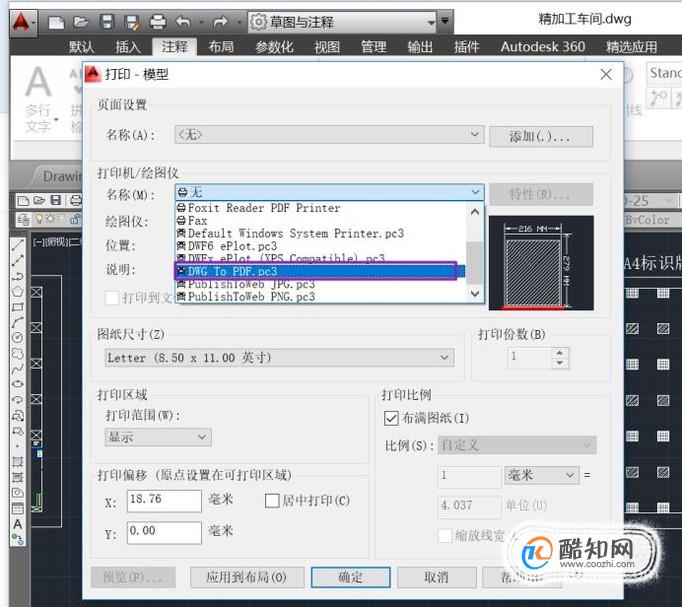
Task: Increase the number of copies with spinner
Action: [560, 353]
